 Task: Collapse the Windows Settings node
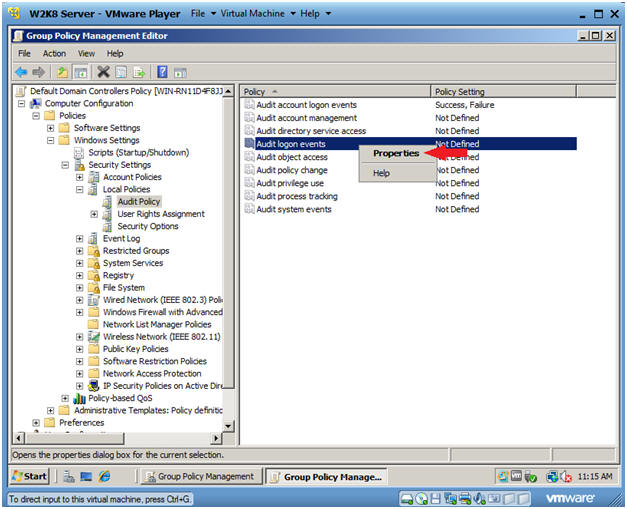pos(50,140)
